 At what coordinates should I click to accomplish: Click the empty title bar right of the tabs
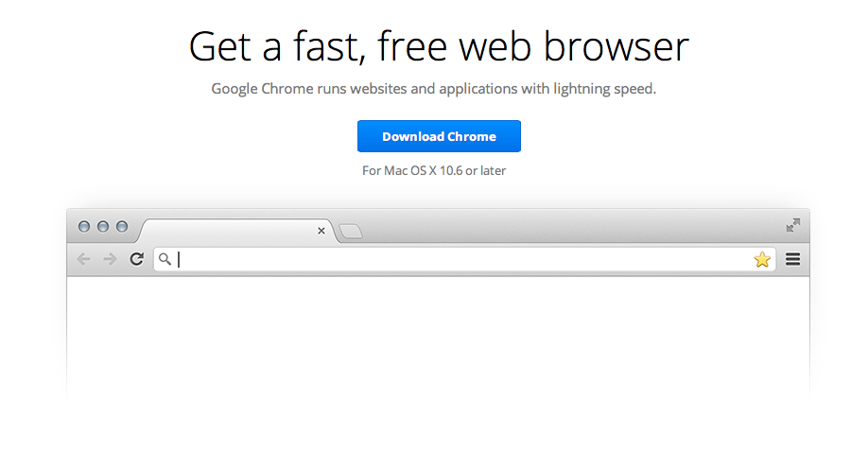click(x=567, y=227)
